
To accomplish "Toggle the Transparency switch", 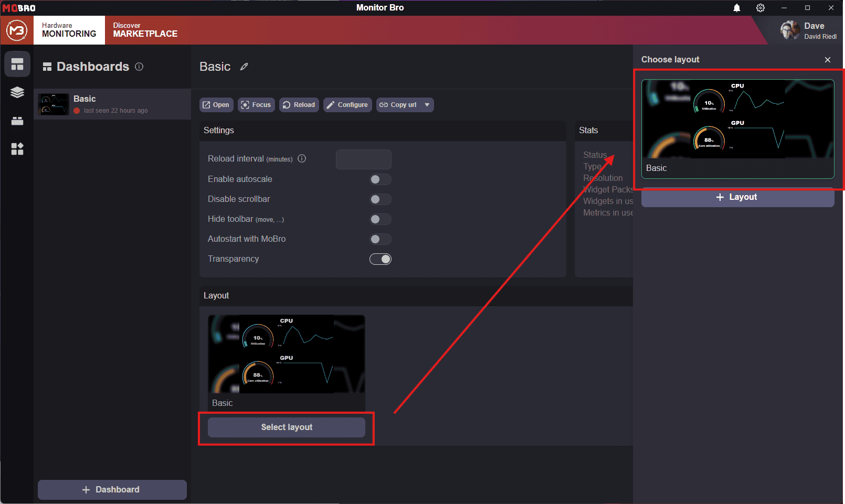I will [x=381, y=259].
